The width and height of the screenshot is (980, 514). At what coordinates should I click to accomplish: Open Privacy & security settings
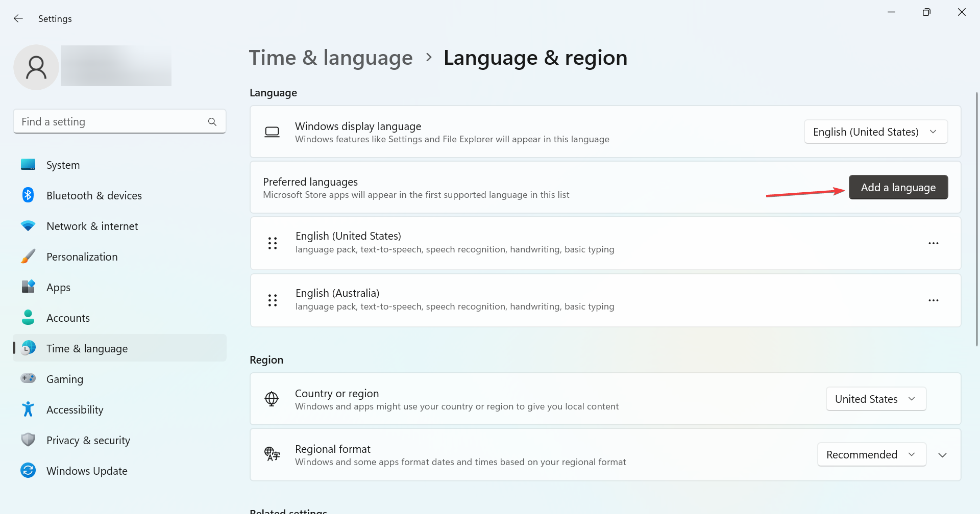[88, 441]
